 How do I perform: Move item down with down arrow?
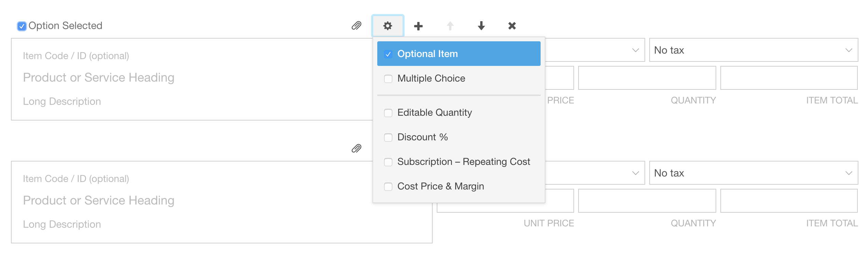point(481,26)
